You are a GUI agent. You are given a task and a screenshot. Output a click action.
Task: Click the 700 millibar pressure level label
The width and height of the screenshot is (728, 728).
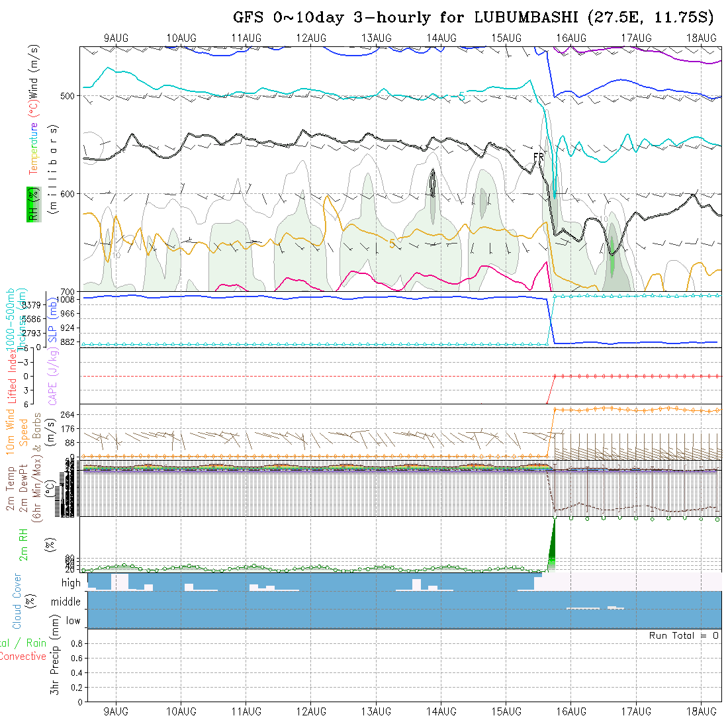pyautogui.click(x=68, y=292)
